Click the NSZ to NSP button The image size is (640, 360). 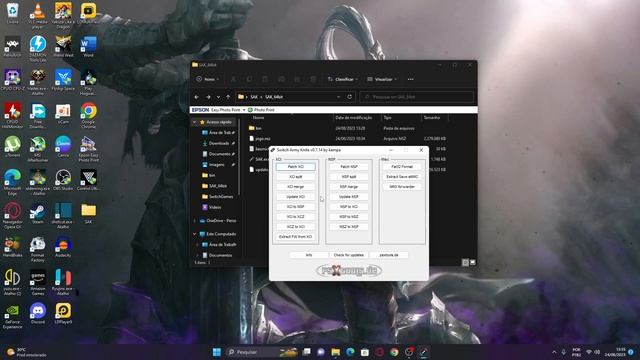pos(349,227)
